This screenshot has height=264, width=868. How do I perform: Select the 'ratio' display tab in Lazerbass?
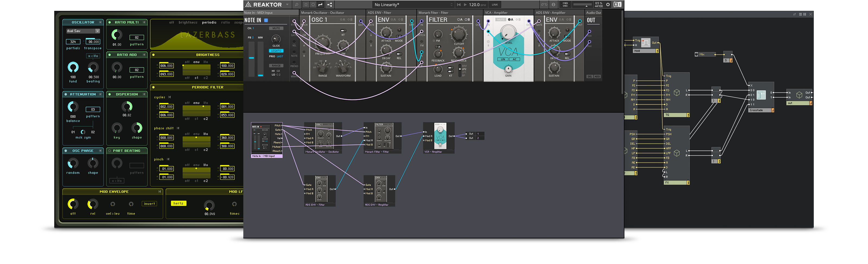(225, 22)
